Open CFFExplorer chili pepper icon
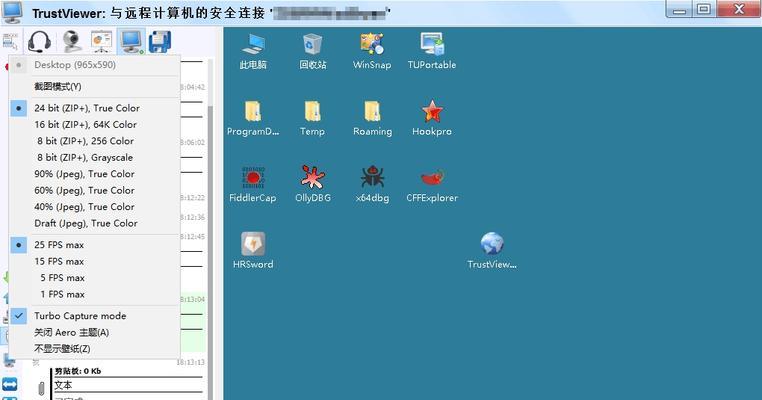This screenshot has width=762, height=400. coord(432,184)
